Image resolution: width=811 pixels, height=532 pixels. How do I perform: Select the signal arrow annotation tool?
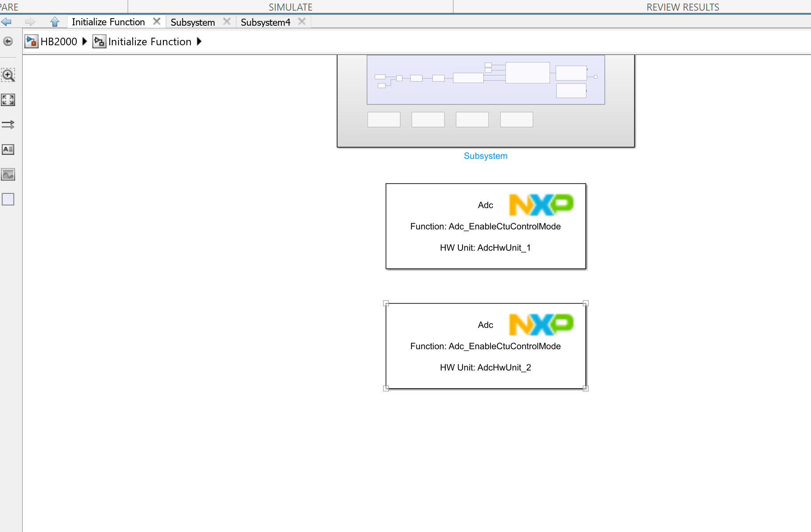tap(8, 125)
